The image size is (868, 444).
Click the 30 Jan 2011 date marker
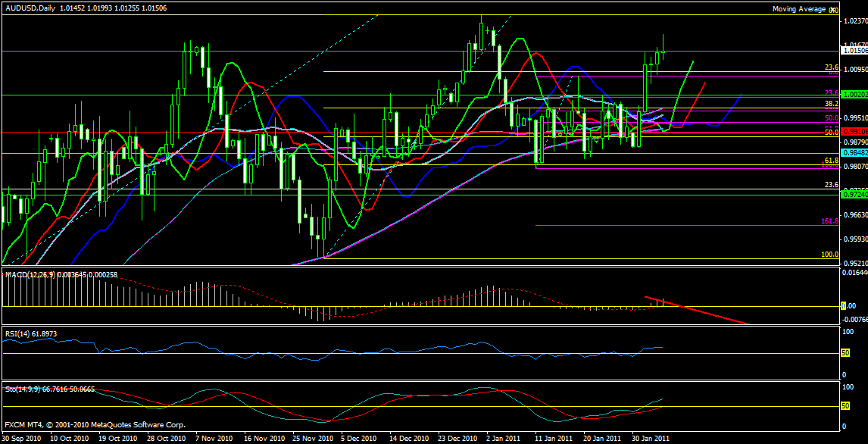(x=651, y=438)
